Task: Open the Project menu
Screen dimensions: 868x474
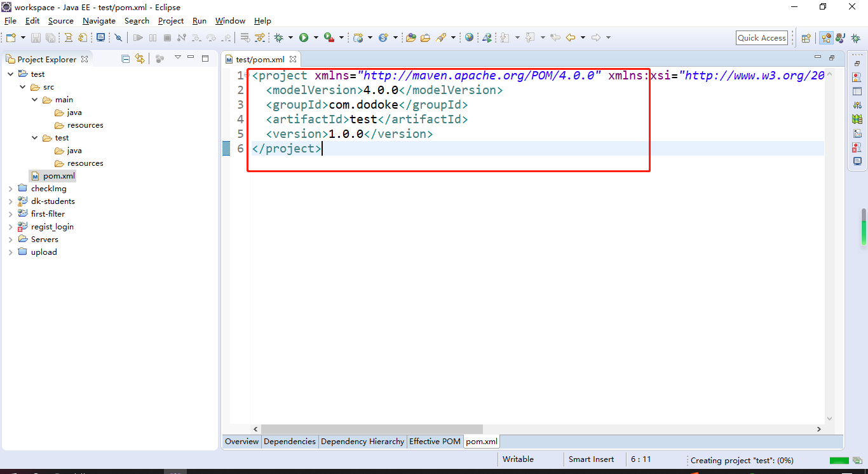Action: (x=171, y=21)
